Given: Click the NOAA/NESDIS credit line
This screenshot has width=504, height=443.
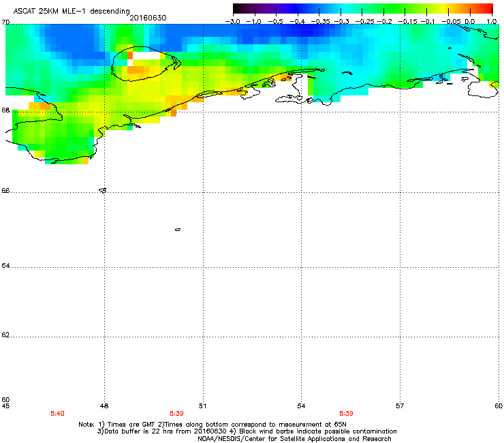Looking at the screenshot, I should coord(294,439).
